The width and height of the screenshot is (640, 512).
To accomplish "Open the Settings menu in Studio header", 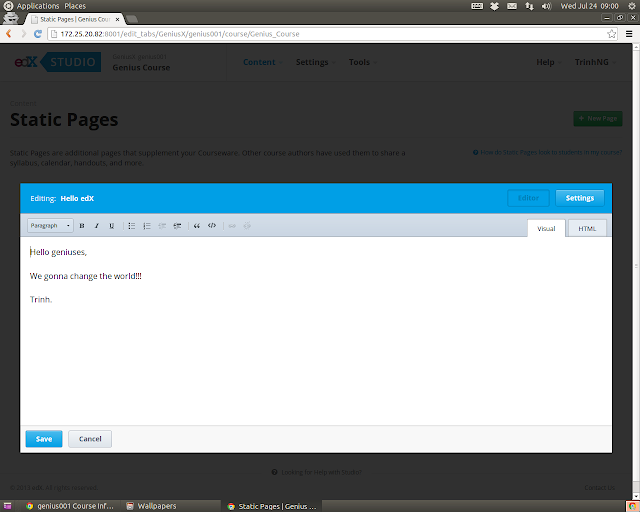I will point(315,62).
